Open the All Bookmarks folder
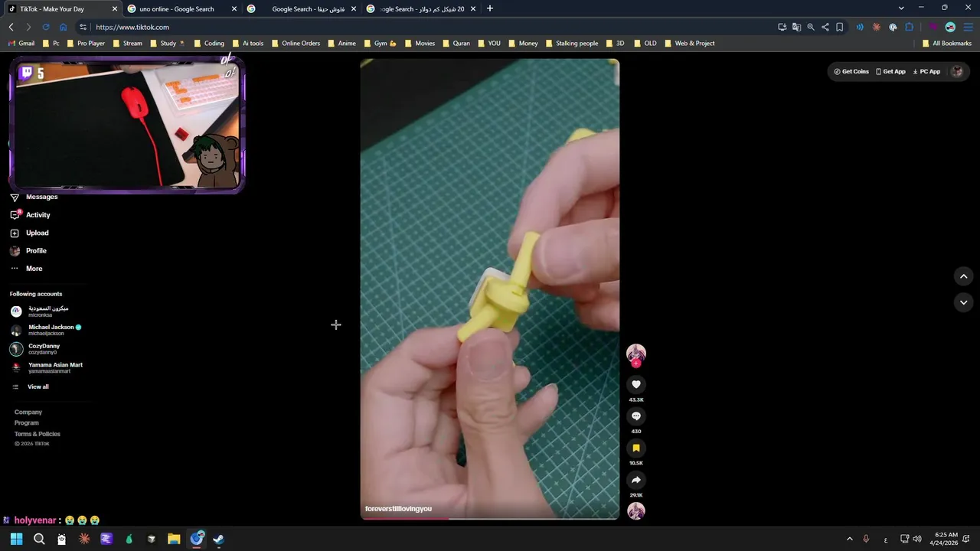Viewport: 980px width, 551px height. click(946, 44)
